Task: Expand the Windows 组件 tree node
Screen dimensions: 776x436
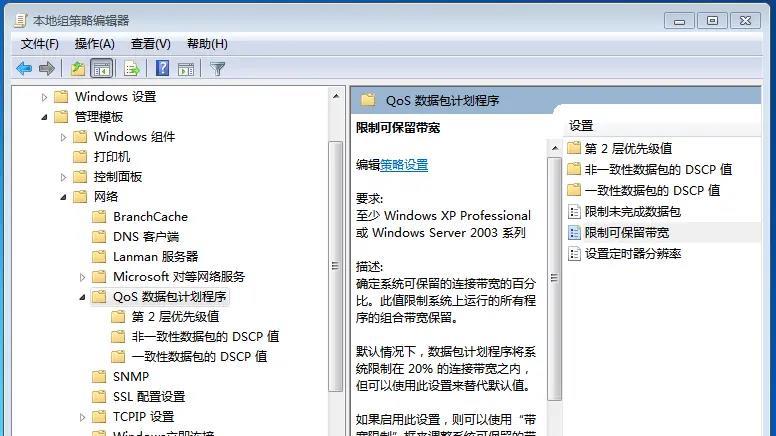Action: coord(63,137)
